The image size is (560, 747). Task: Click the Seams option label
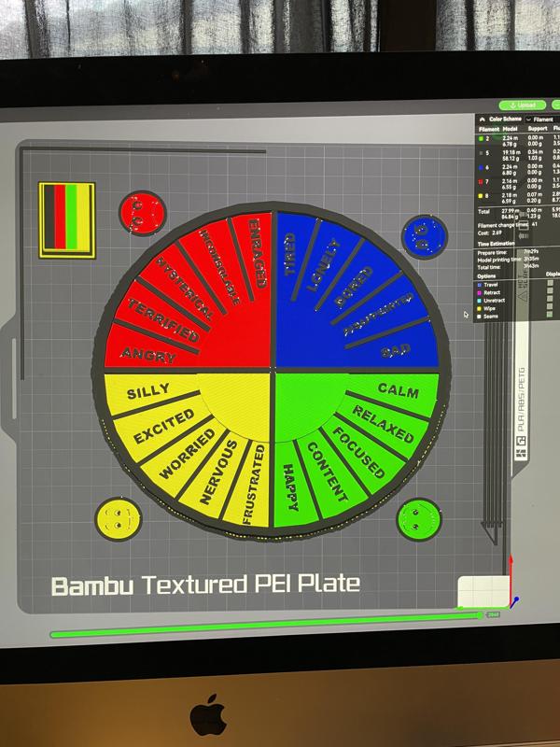(x=491, y=317)
